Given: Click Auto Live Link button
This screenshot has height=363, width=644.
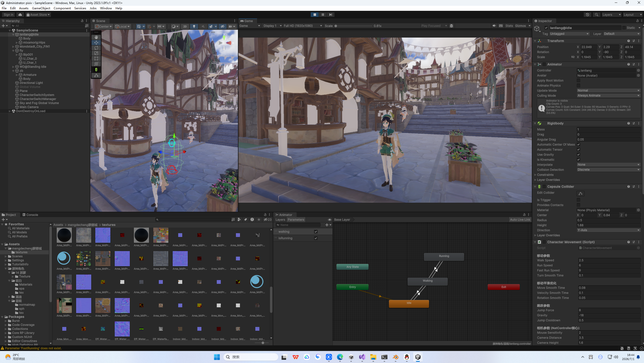Looking at the screenshot, I should (x=520, y=220).
